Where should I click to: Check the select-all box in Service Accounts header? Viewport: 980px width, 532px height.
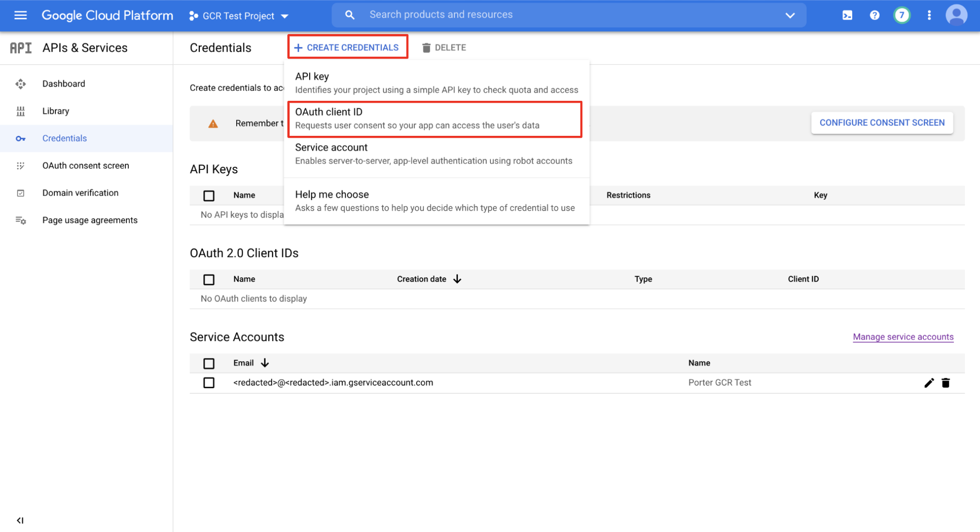point(209,364)
